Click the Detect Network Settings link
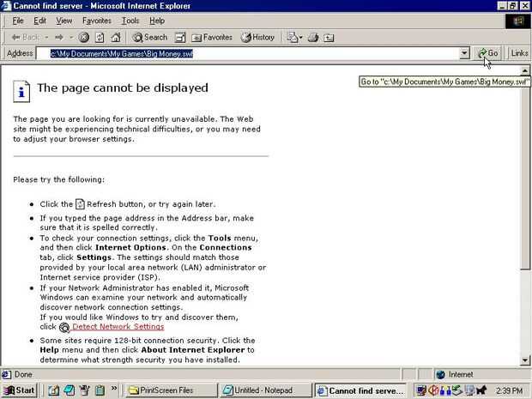 click(118, 327)
